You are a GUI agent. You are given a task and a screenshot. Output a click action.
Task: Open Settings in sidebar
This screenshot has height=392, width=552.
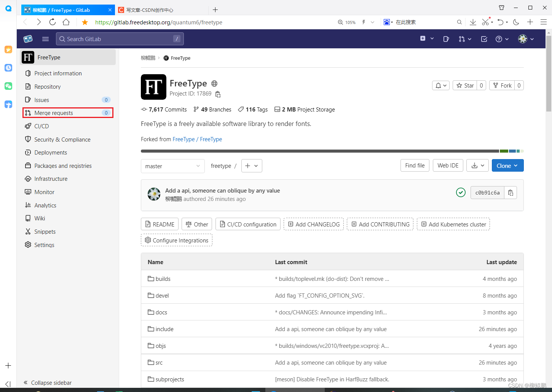pos(69,245)
